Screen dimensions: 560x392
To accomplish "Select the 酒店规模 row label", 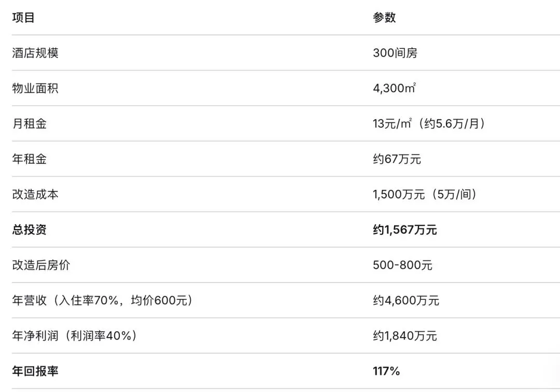I will coord(35,53).
